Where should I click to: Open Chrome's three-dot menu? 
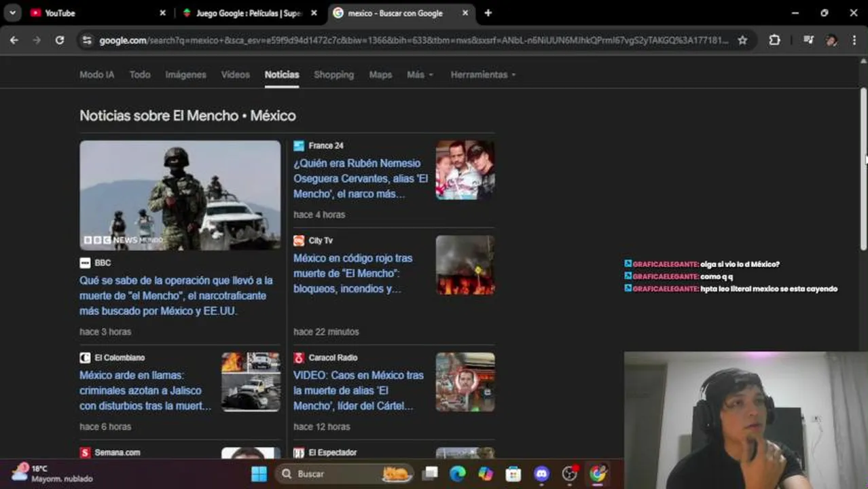click(854, 40)
